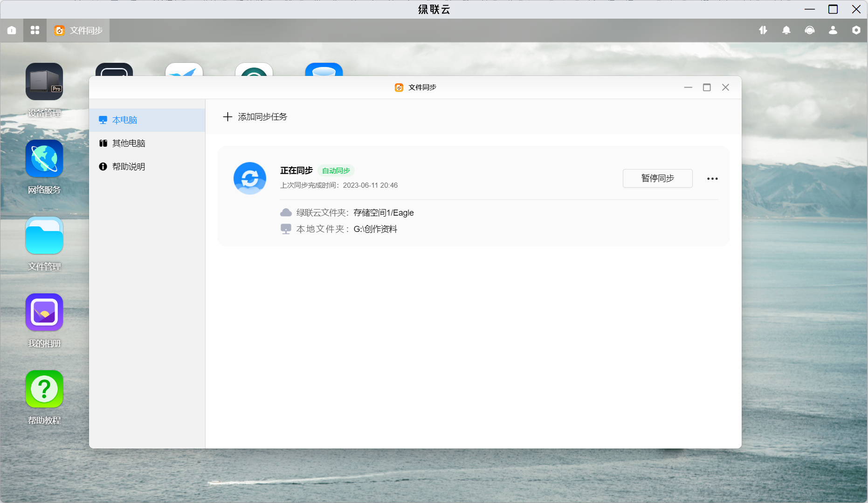Add a new sync task with 添加同步任务

255,117
